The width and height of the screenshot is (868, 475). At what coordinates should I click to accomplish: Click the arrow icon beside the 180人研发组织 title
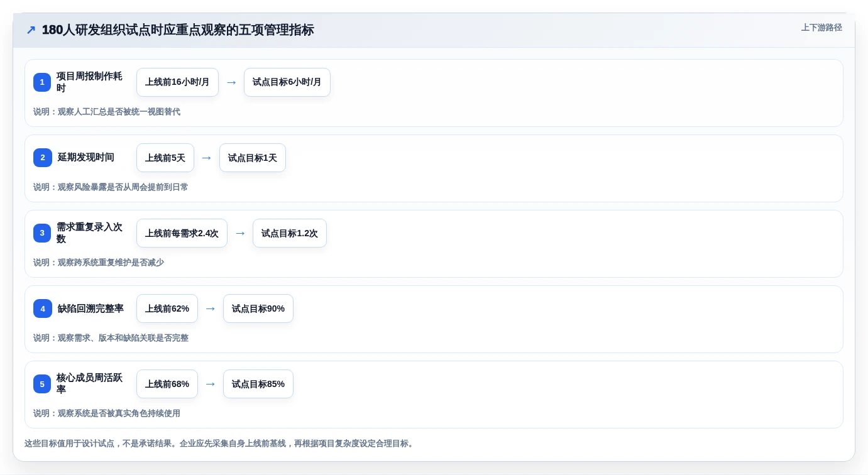[31, 30]
